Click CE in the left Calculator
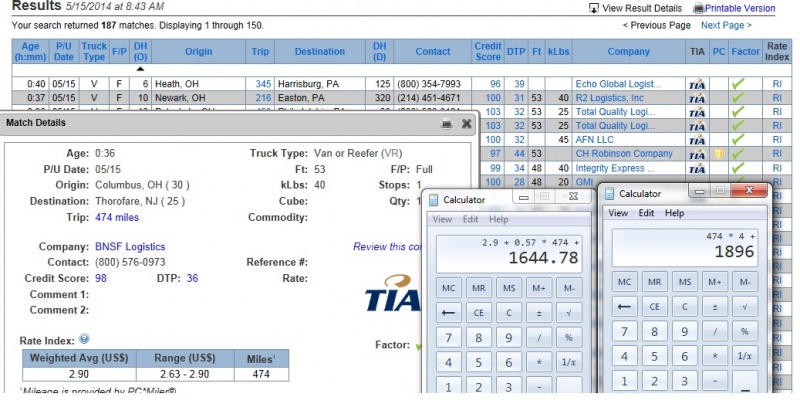This screenshot has height=407, width=800. coord(479,313)
